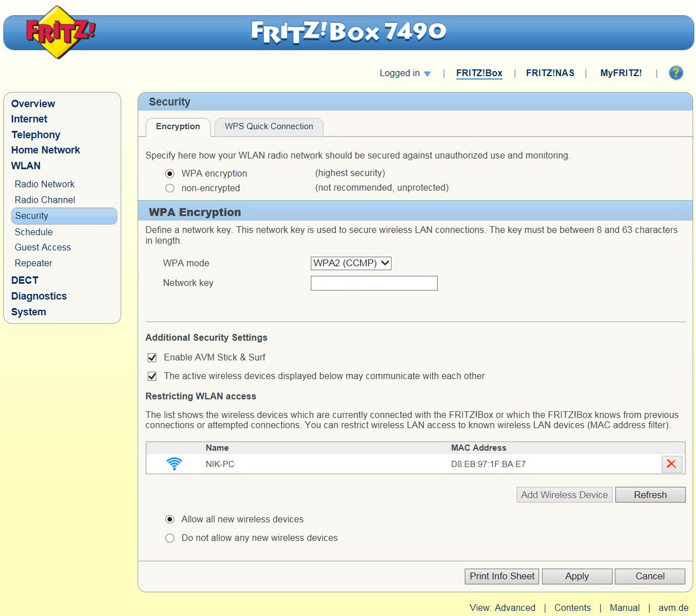Click the MAC Address column header
This screenshot has height=616, width=696.
point(479,448)
